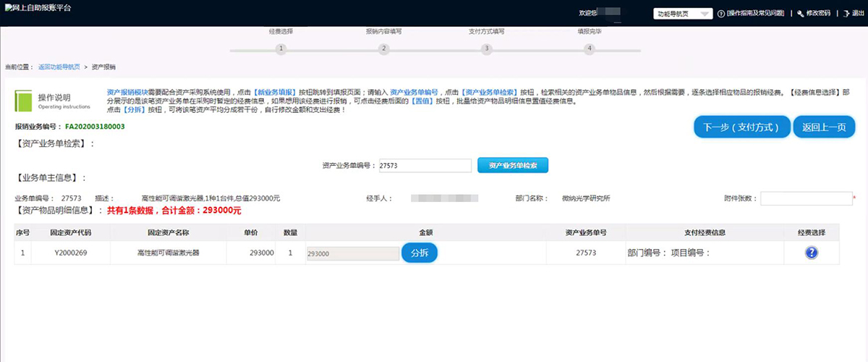Open 操作指南及常见问题 link
The height and width of the screenshot is (362, 868).
coord(757,14)
